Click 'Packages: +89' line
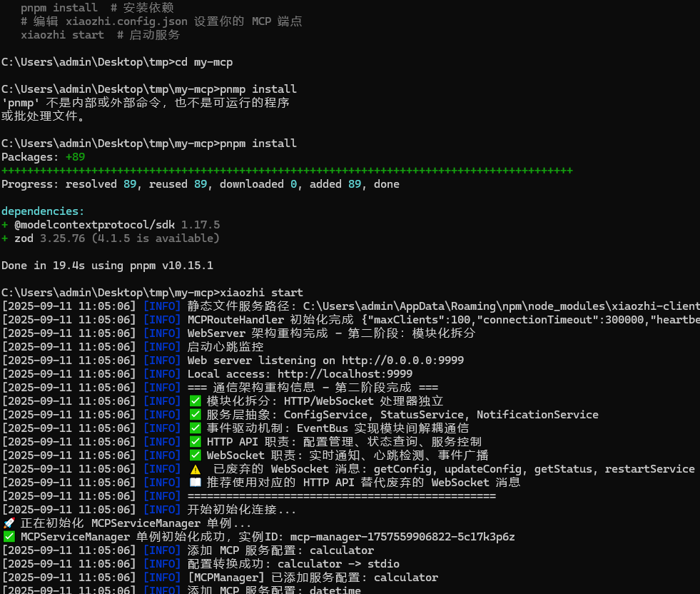 pos(43,157)
